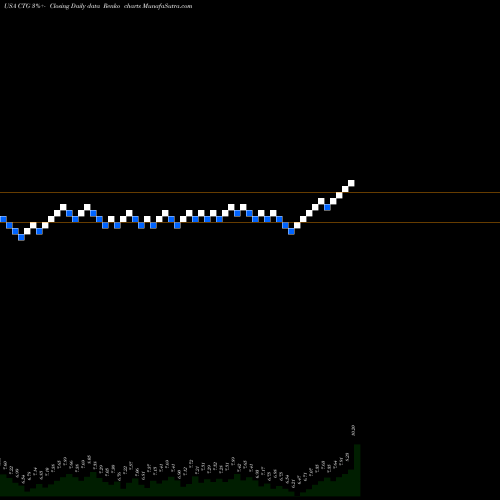The height and width of the screenshot is (500, 500).
Task: Select the topmost white Renko brick
Action: click(x=351, y=183)
